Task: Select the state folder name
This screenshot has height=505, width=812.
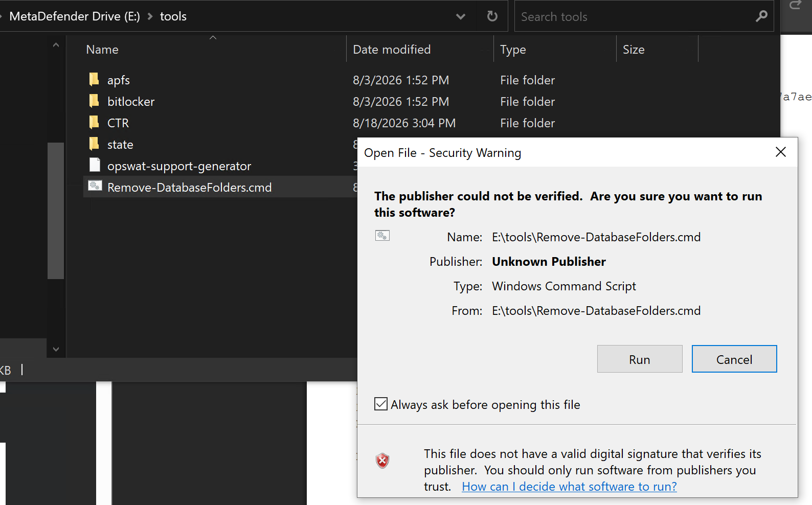Action: [120, 145]
